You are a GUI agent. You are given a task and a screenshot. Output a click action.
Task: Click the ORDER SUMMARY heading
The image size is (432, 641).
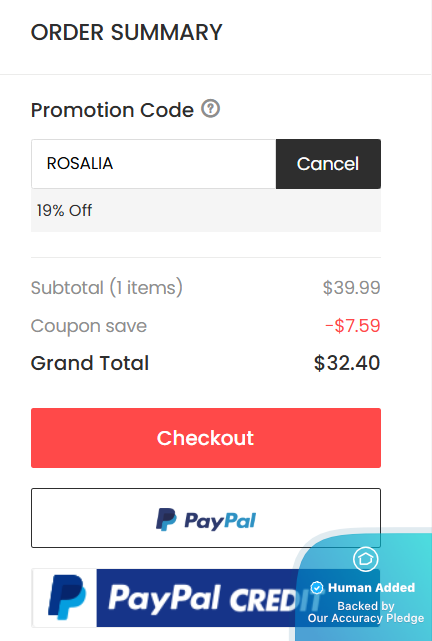[x=127, y=32]
